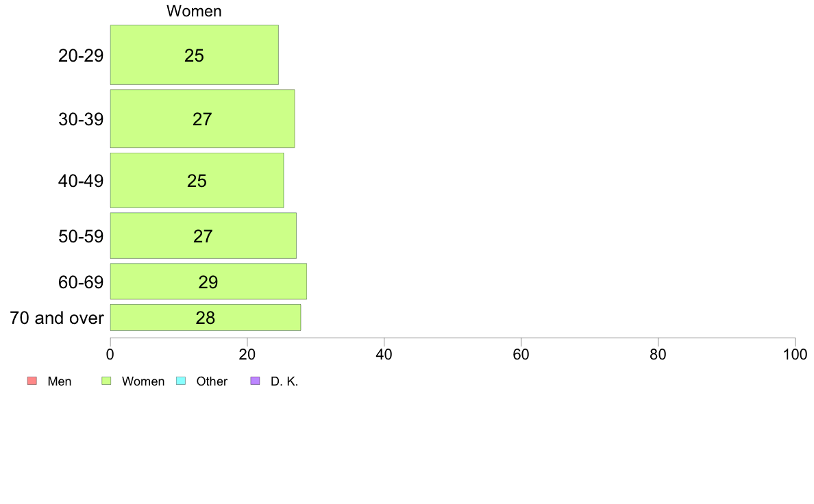Click the Other legend color swatch

[x=181, y=381]
